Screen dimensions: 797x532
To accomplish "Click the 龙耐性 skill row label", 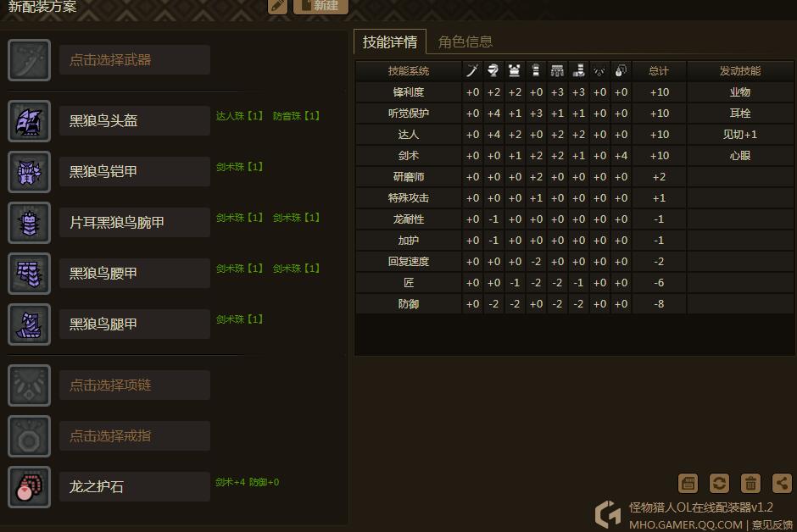I will click(x=409, y=219).
